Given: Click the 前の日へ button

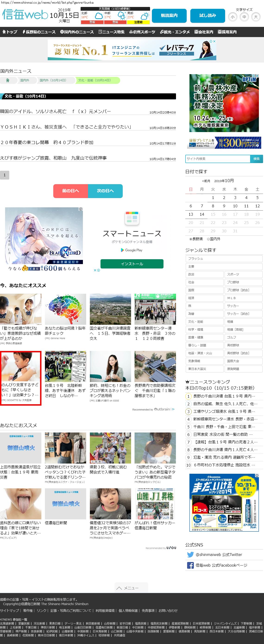Looking at the screenshot, I should 70,191.
